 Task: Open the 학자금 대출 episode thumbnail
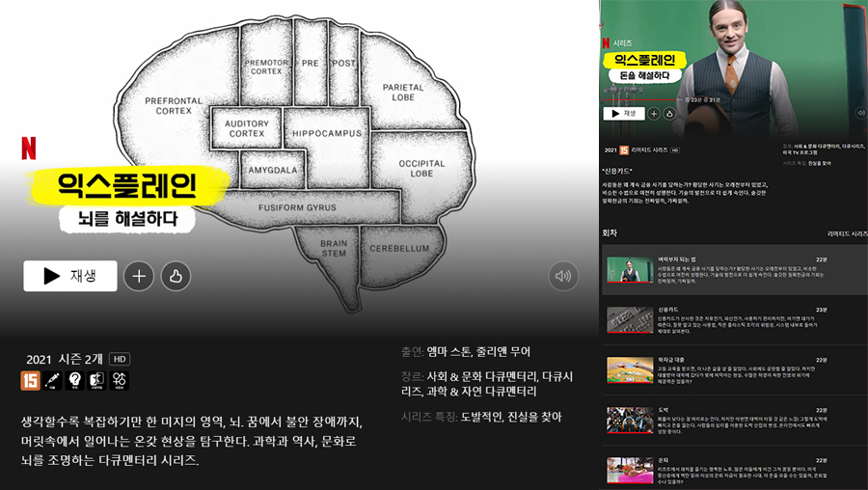pos(630,369)
